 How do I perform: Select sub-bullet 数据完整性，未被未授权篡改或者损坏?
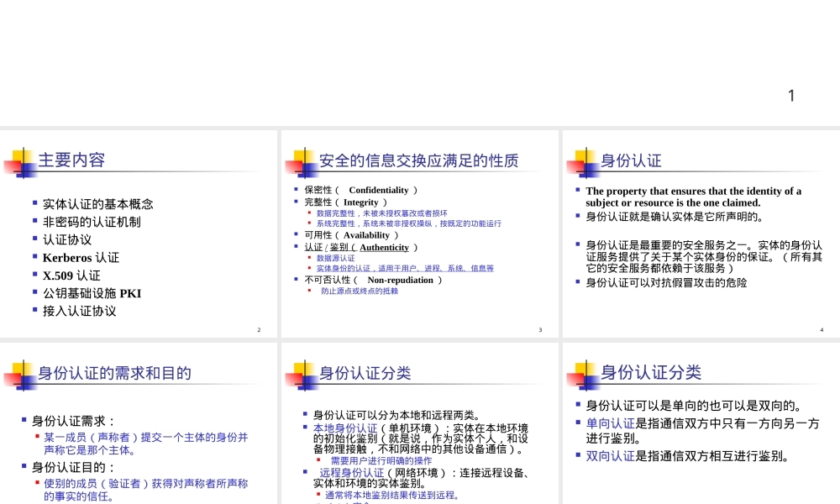click(382, 213)
